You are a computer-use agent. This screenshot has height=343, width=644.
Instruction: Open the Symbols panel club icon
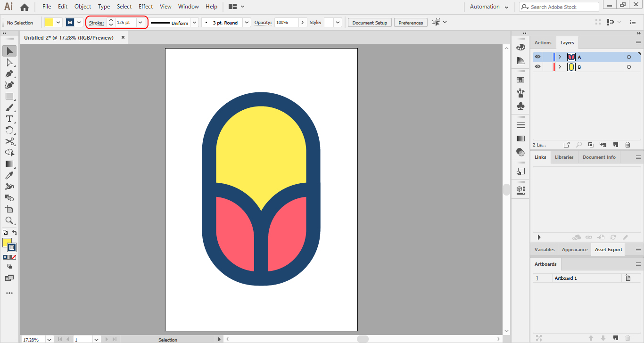coord(520,106)
